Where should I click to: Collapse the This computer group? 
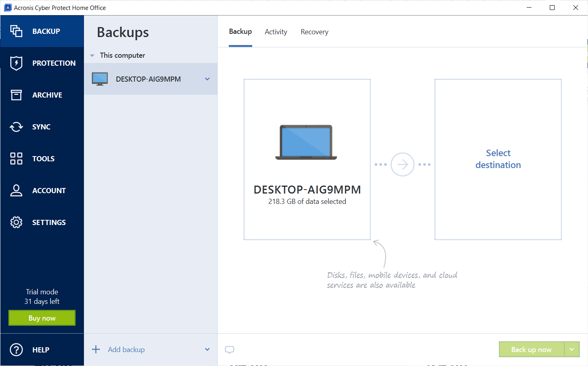pos(92,55)
